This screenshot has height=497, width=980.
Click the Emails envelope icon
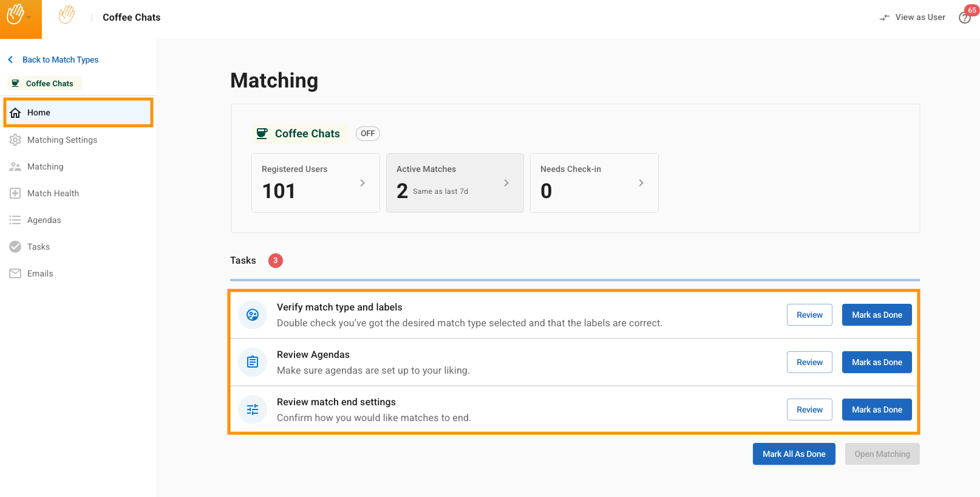click(15, 273)
